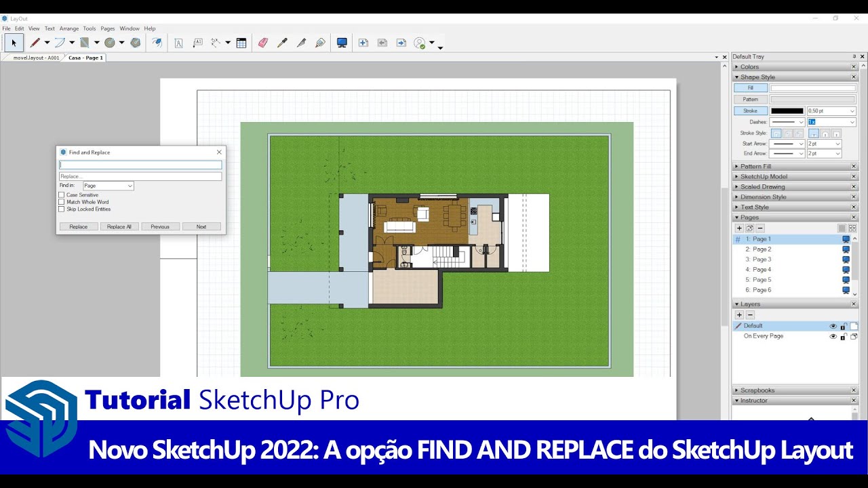Open the Window menu
Image resolution: width=868 pixels, height=488 pixels.
[x=130, y=28]
